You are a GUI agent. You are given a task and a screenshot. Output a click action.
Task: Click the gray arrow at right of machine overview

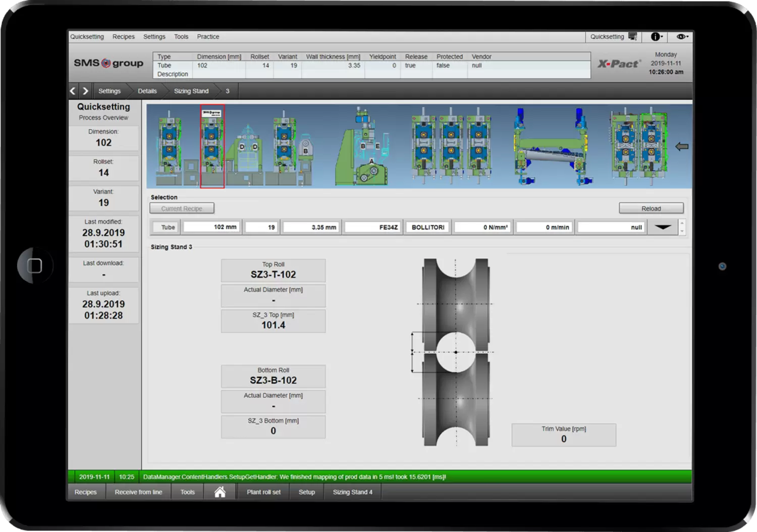click(682, 146)
